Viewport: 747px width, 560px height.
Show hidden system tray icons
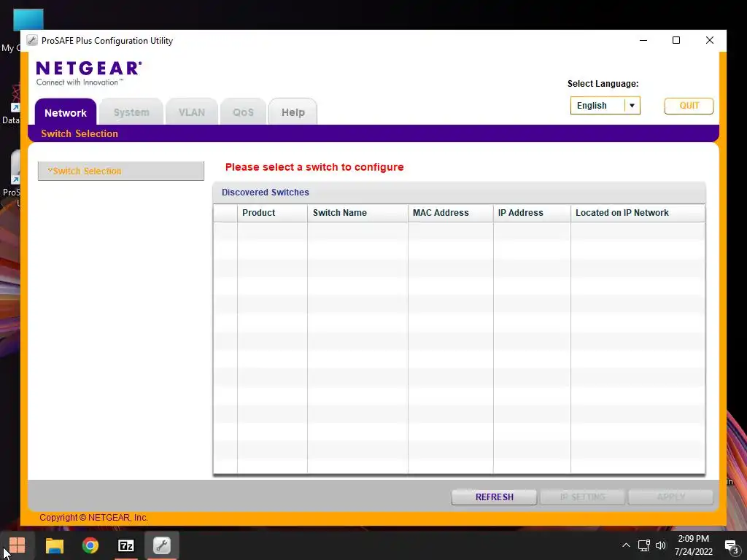[626, 545]
